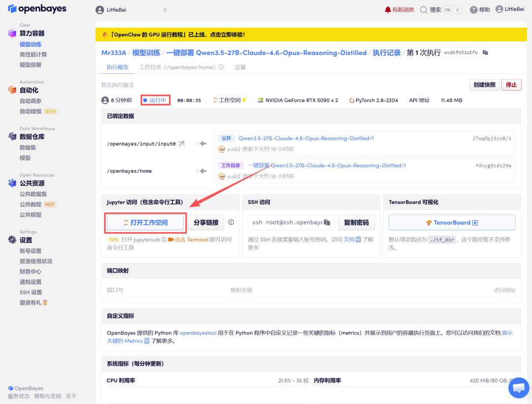
Task: Click the red 停止 button
Action: coord(511,85)
